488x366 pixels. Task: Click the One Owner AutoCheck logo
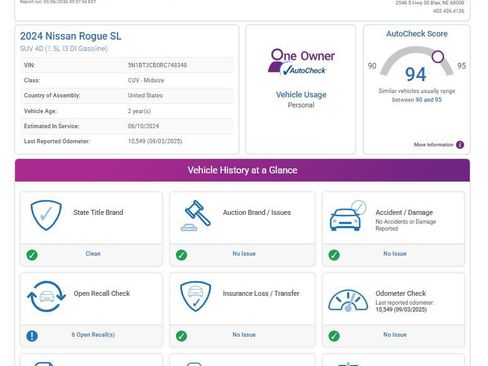[301, 62]
